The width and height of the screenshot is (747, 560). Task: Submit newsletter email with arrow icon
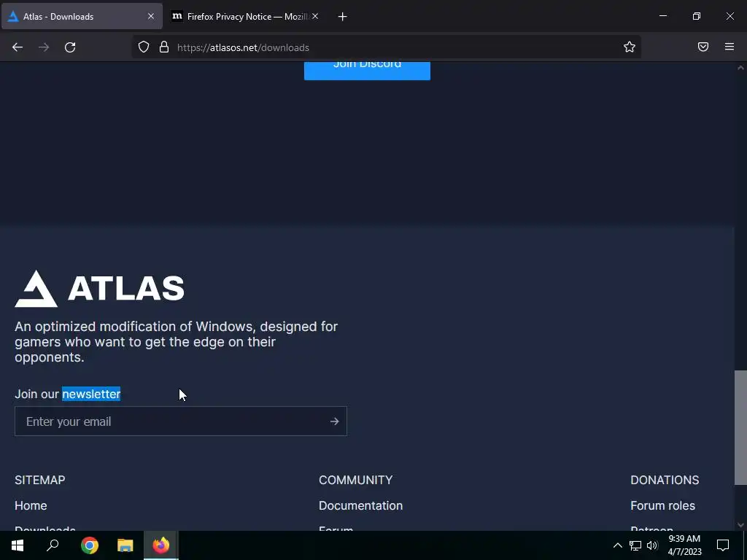click(334, 421)
